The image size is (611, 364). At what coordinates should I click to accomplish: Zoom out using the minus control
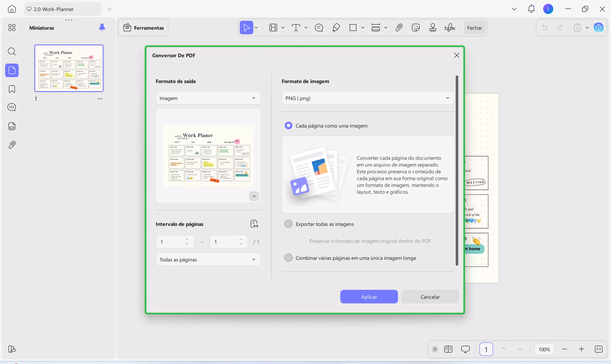(x=565, y=349)
